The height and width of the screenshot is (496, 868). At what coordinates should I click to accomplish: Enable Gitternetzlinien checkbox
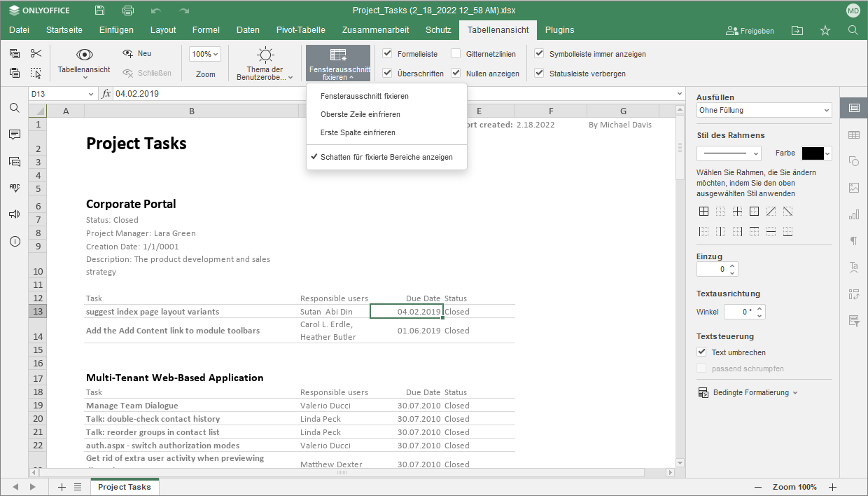tap(456, 53)
